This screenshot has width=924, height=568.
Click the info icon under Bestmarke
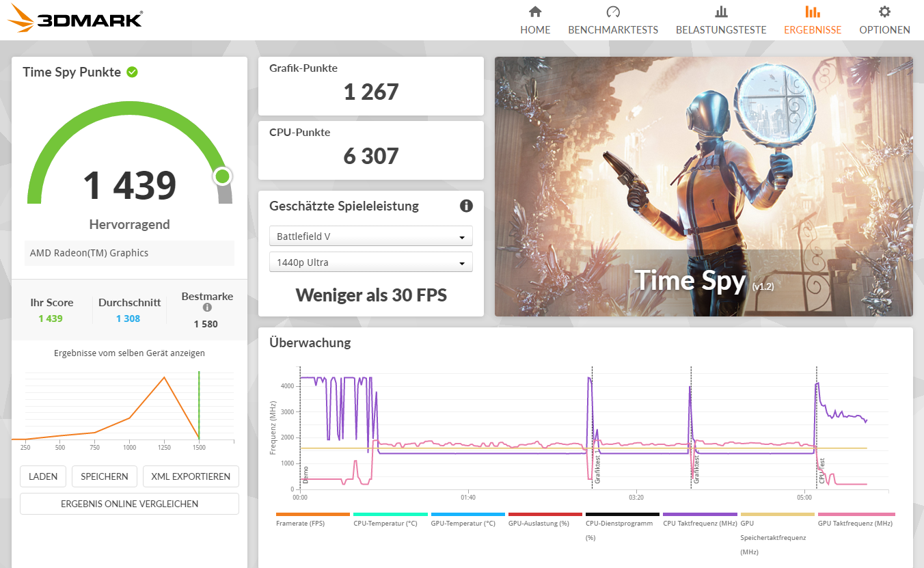pos(207,308)
